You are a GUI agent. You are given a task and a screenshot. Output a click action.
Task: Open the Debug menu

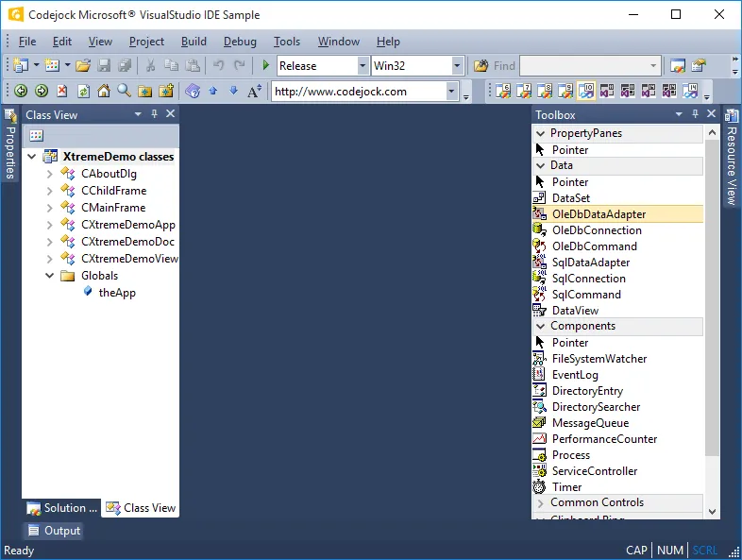tap(240, 42)
